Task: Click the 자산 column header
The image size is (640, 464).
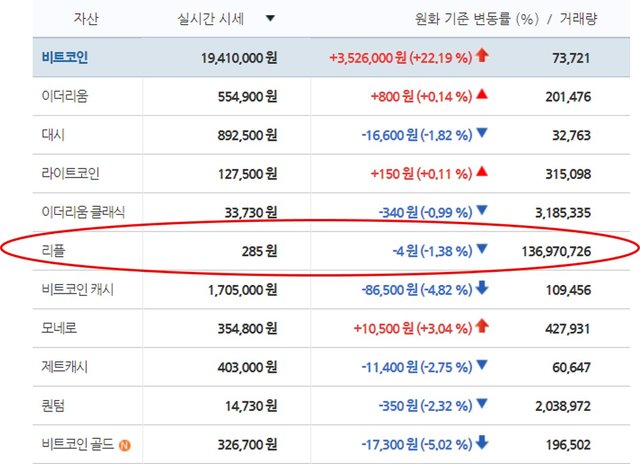Action: (x=86, y=18)
